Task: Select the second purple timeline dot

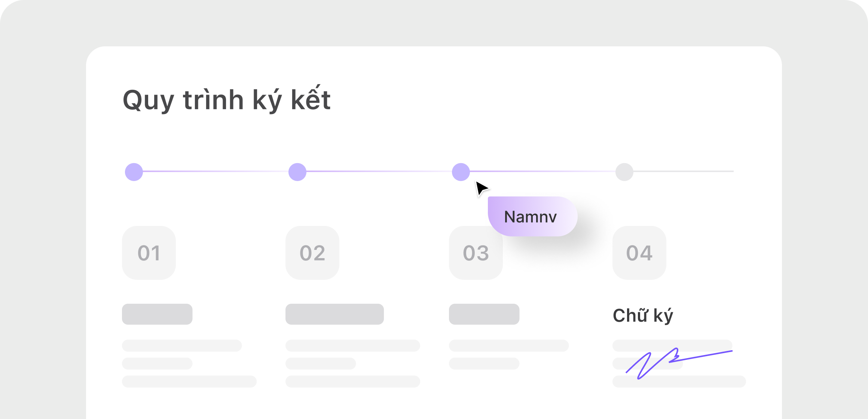Action: tap(297, 172)
